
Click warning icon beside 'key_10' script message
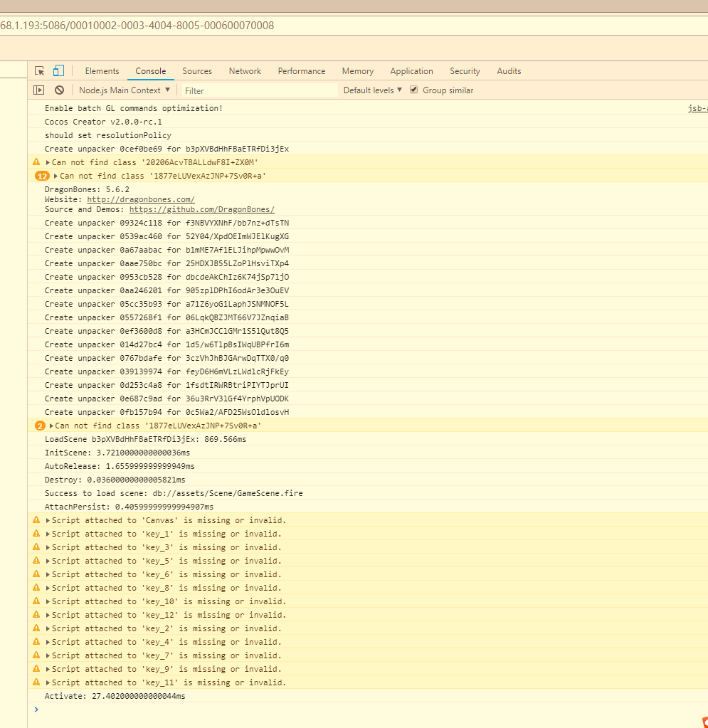coord(37,601)
